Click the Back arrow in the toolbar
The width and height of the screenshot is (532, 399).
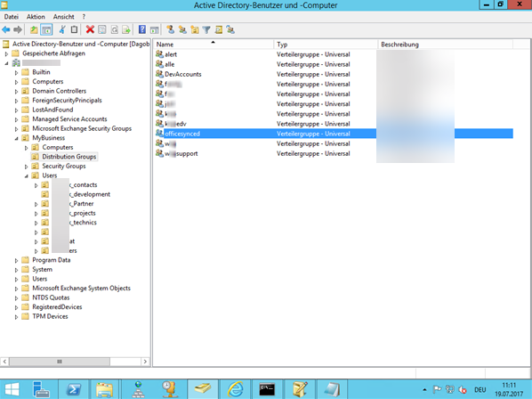click(x=5, y=30)
